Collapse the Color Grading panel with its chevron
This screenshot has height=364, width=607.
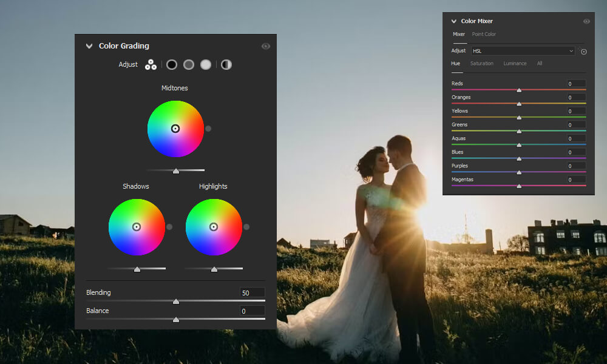point(89,45)
